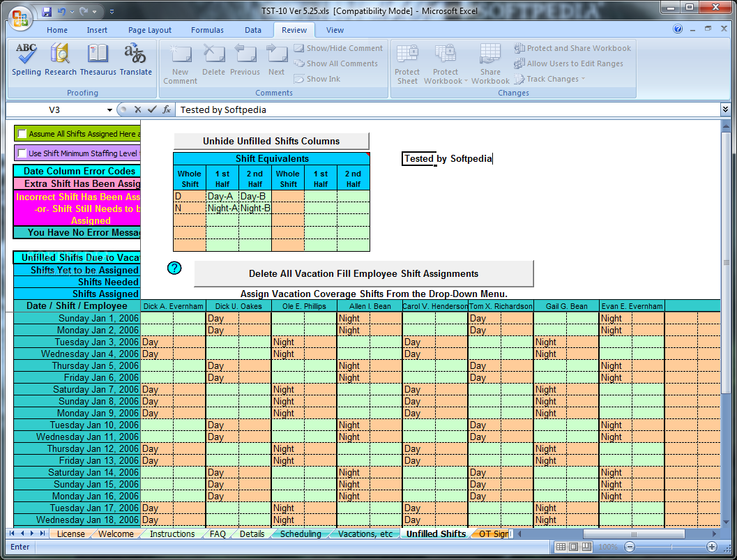Click the formula bar text field
This screenshot has width=737, height=560.
point(448,109)
